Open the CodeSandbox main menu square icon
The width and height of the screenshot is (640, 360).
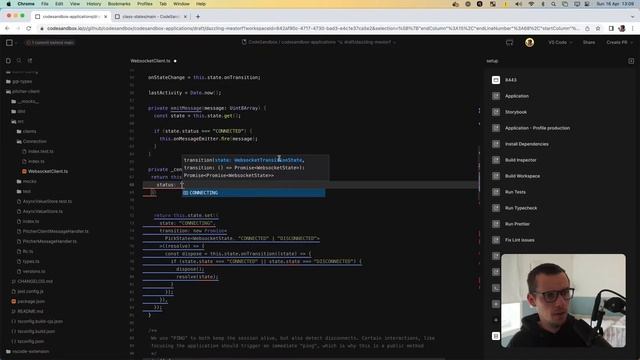click(9, 42)
